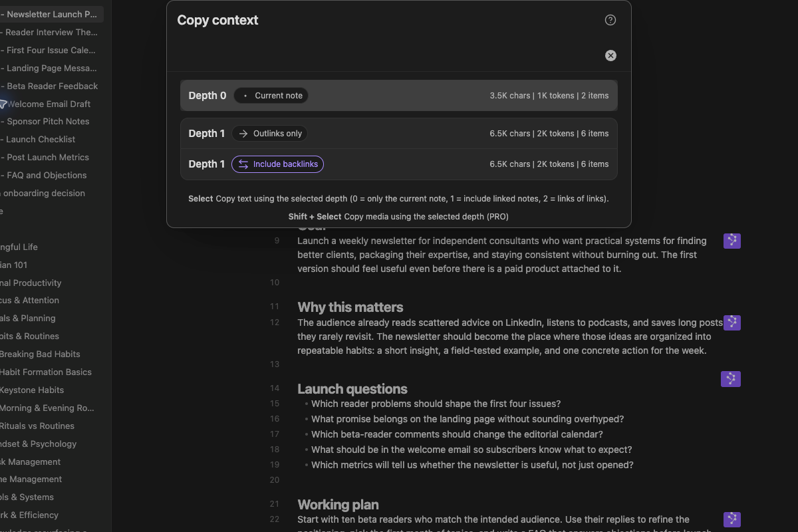Select Depth 0 Current note row

[399, 96]
